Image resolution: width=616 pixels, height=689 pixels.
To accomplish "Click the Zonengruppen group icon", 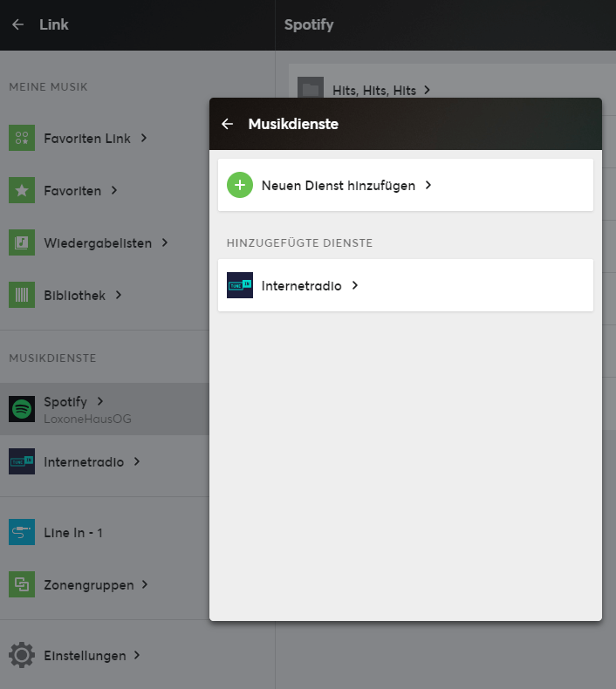I will (22, 584).
